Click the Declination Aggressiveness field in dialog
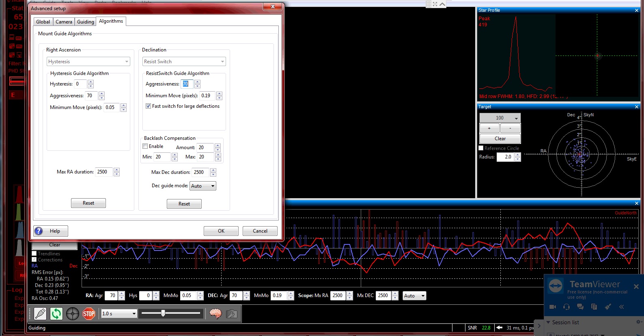This screenshot has height=336, width=644. [x=187, y=84]
